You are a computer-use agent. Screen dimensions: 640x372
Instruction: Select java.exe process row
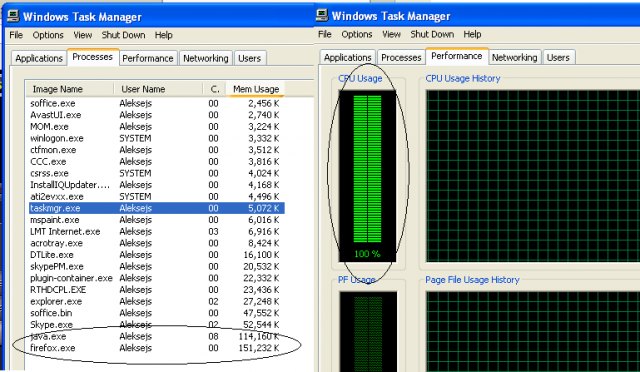click(157, 336)
